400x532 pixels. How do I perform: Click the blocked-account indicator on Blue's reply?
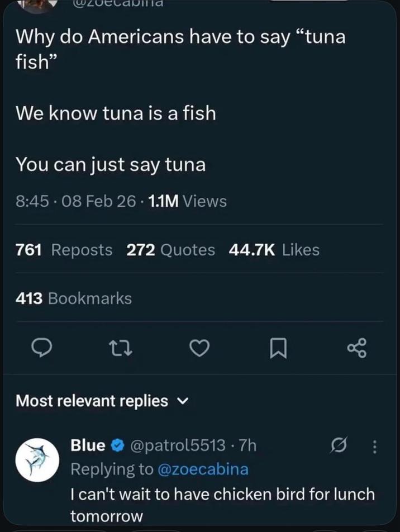(x=339, y=445)
